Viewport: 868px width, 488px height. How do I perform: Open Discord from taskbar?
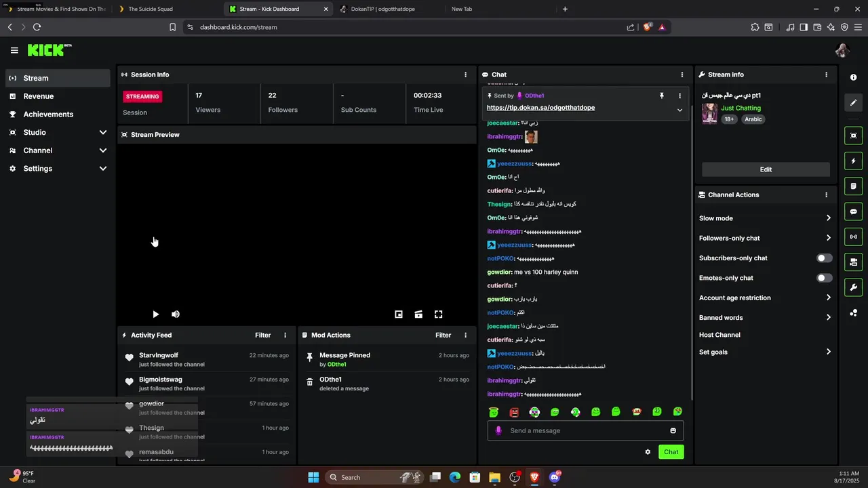click(555, 477)
